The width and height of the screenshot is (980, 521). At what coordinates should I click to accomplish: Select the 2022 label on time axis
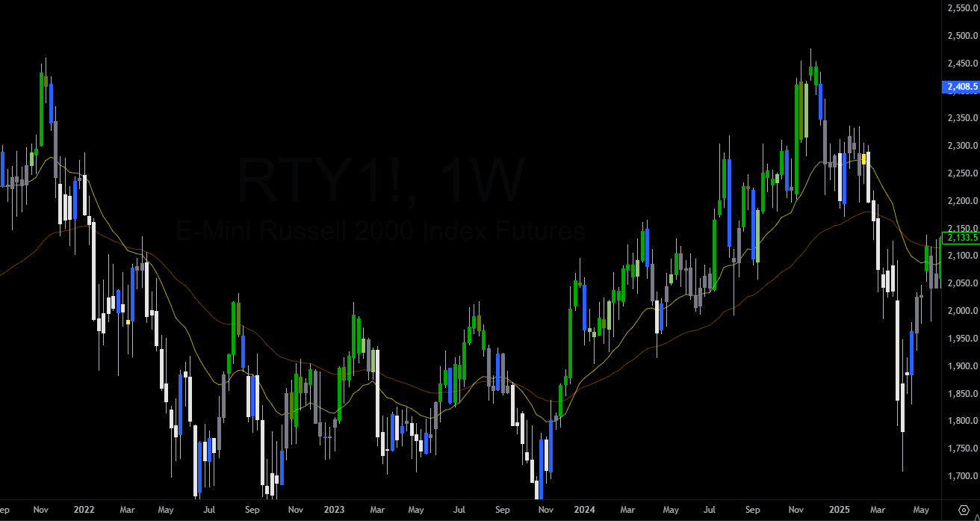[84, 510]
